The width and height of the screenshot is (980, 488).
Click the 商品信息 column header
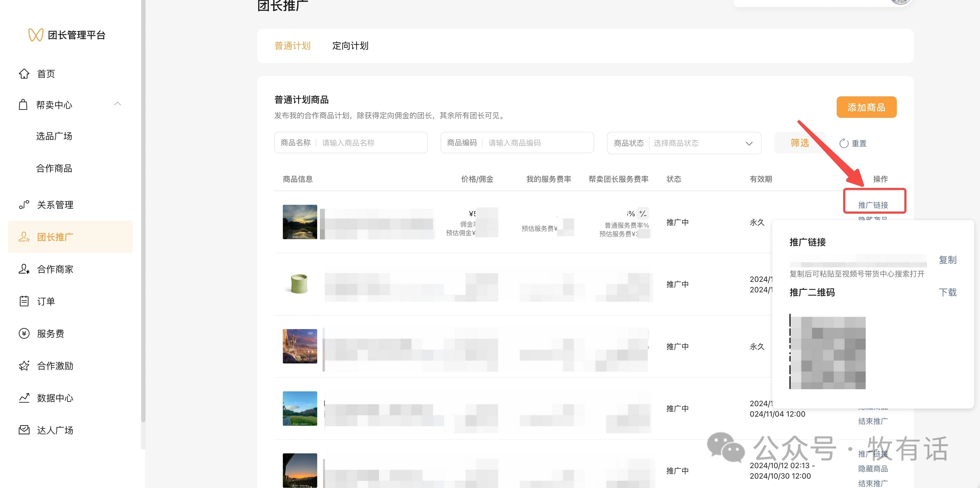[x=298, y=179]
